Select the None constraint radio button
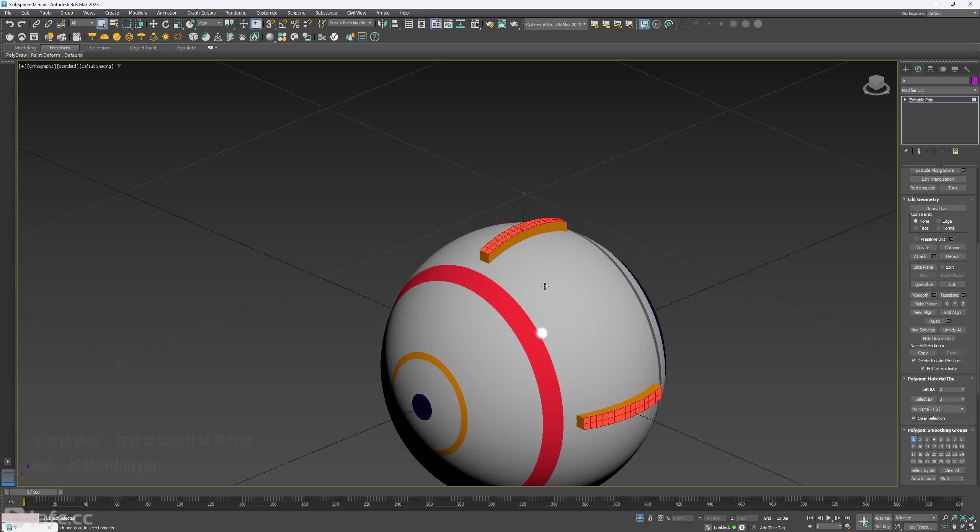 coord(916,221)
